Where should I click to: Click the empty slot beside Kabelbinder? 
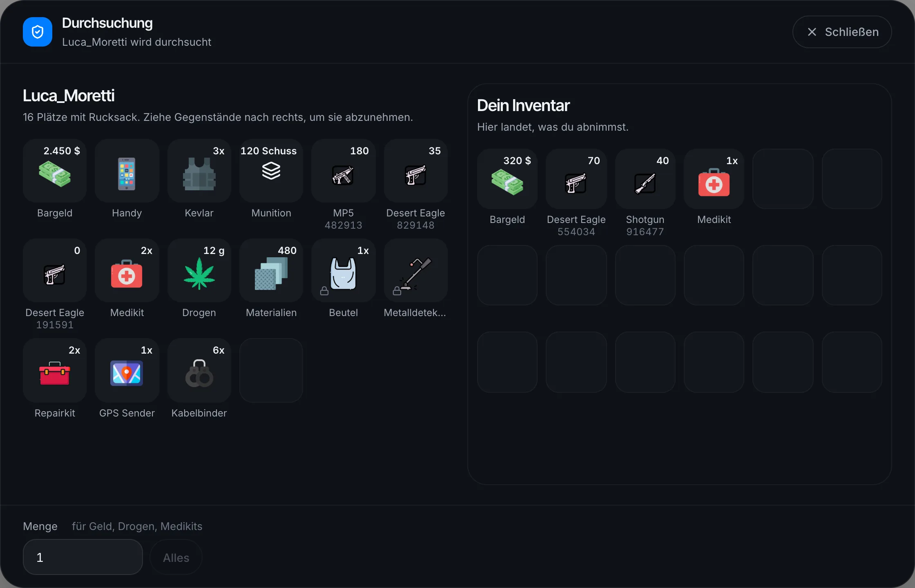point(271,370)
